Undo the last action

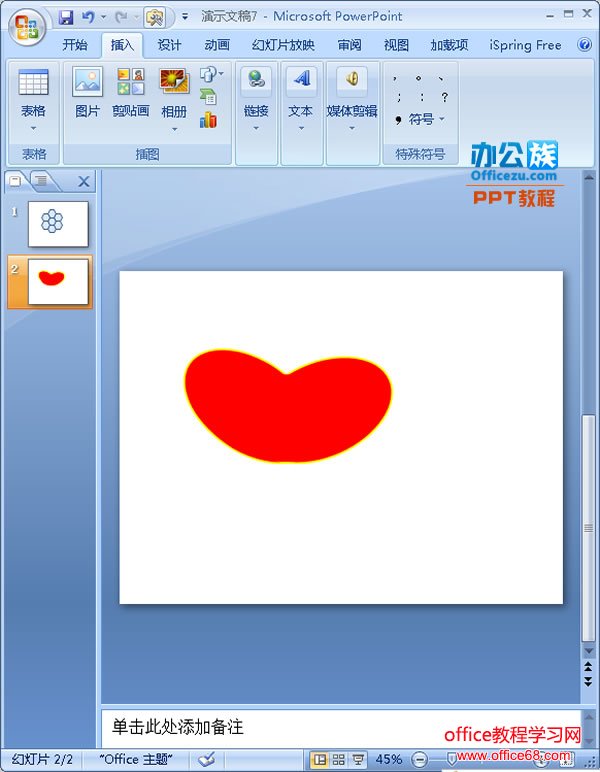88,18
